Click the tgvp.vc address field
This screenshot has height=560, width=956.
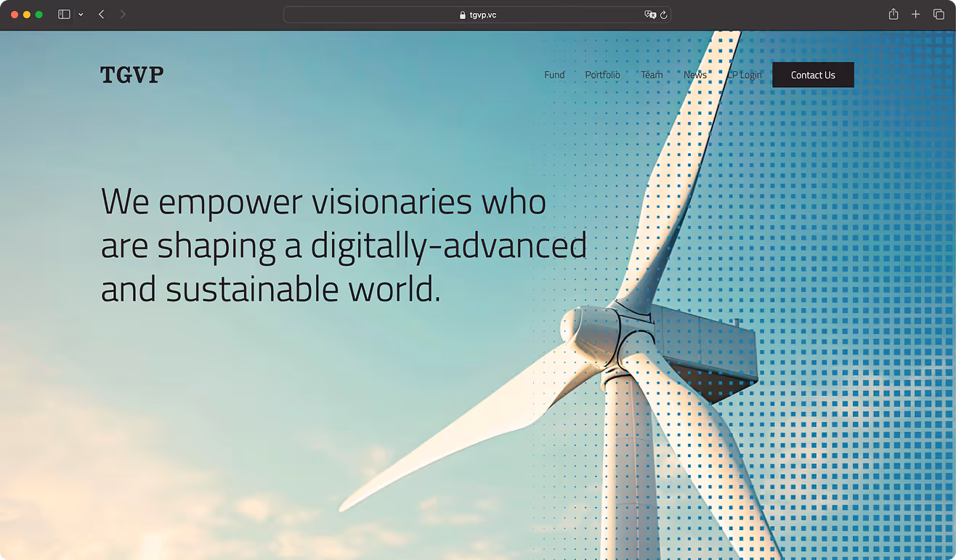coord(477,15)
